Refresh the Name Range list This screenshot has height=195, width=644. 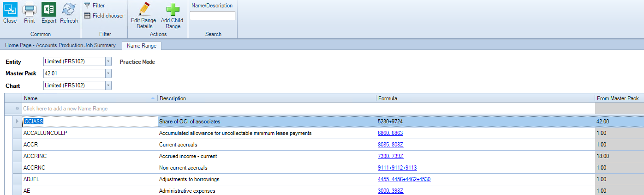(69, 9)
